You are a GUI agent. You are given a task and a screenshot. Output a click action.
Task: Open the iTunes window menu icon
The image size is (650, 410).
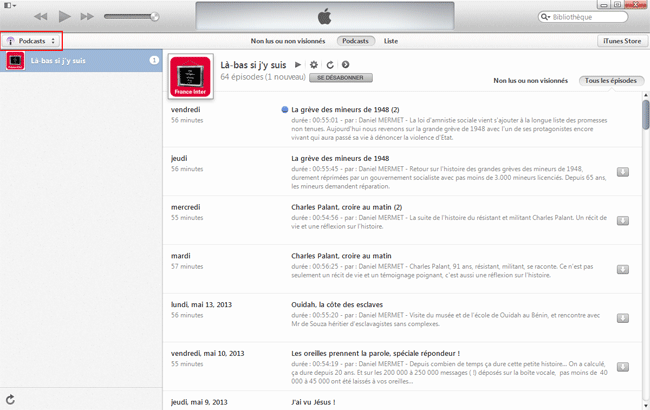pyautogui.click(x=10, y=5)
